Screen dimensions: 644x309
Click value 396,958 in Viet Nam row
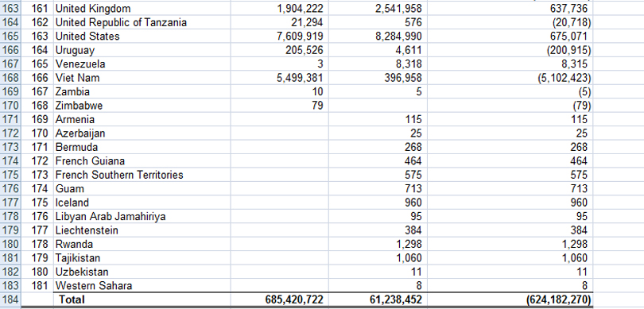click(378, 78)
